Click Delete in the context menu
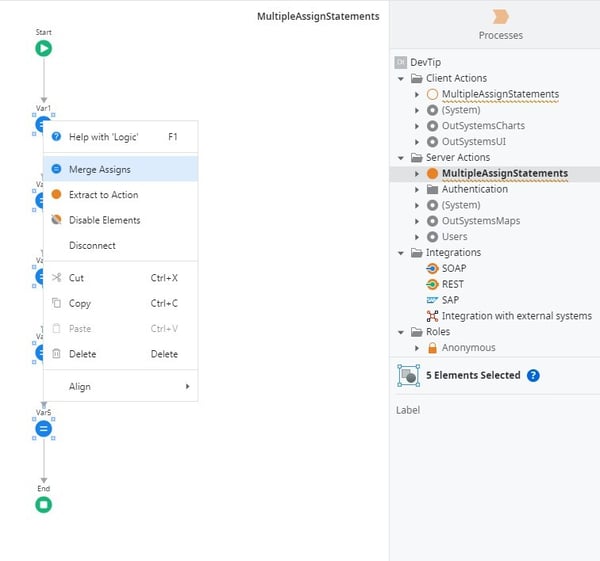The width and height of the screenshot is (600, 561). [82, 353]
